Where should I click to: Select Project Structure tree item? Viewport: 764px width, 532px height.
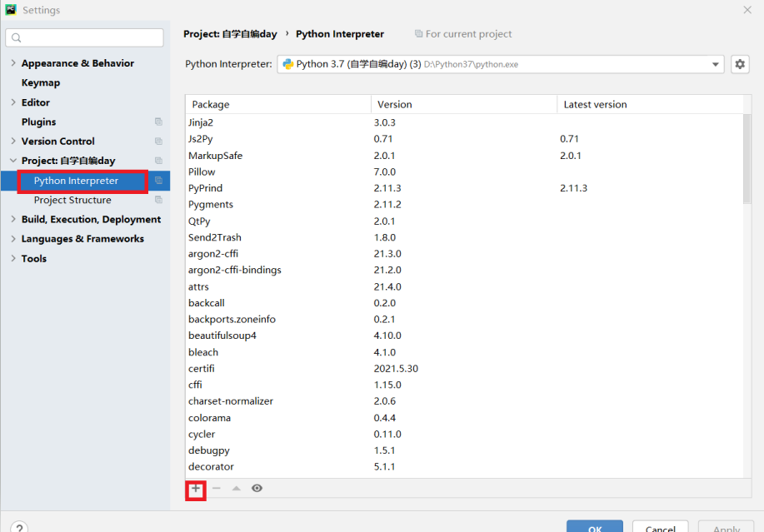click(72, 200)
